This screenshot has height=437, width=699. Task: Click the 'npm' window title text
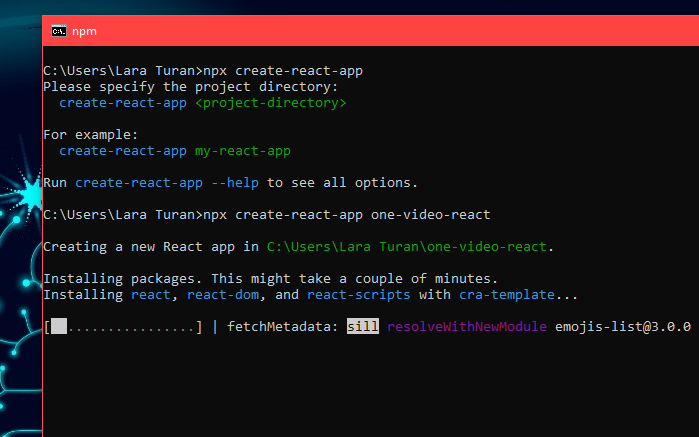point(84,32)
